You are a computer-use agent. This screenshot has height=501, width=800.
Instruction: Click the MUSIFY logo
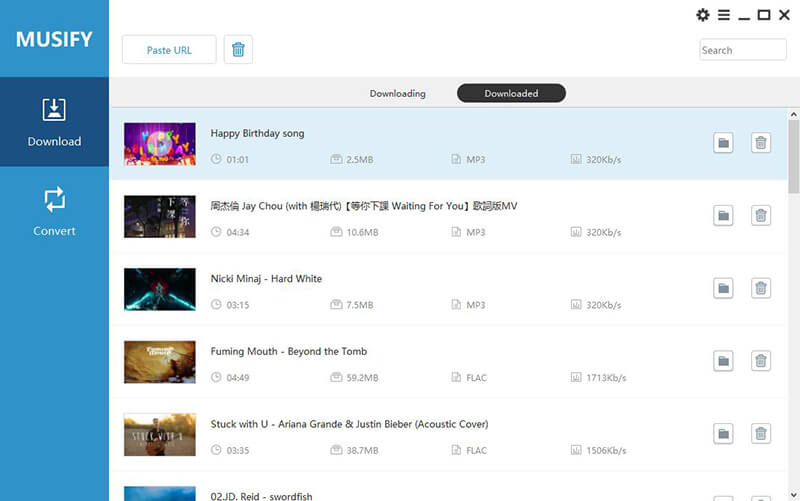point(54,39)
